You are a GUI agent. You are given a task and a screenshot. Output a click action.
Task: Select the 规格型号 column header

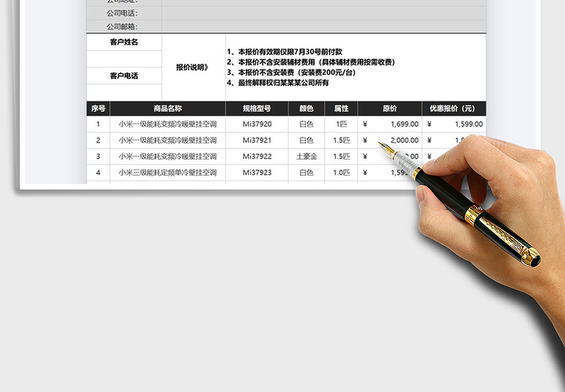[x=257, y=109]
